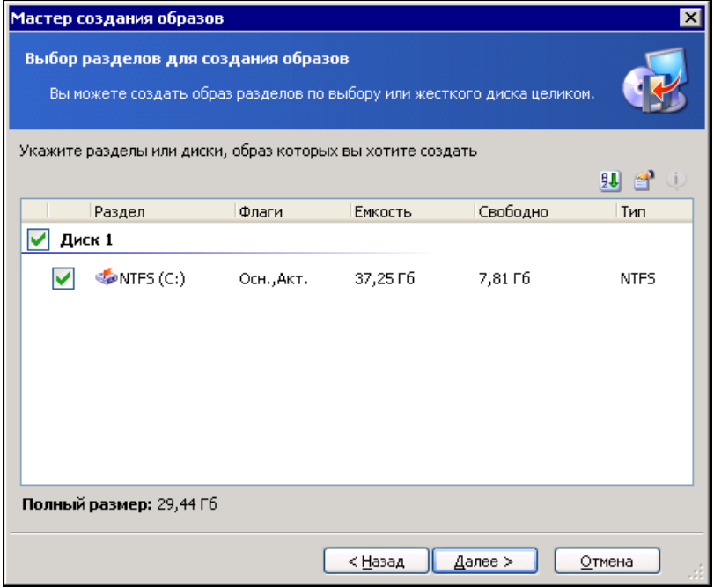Click the Далее > button
This screenshot has width=714, height=588.
pos(484,561)
